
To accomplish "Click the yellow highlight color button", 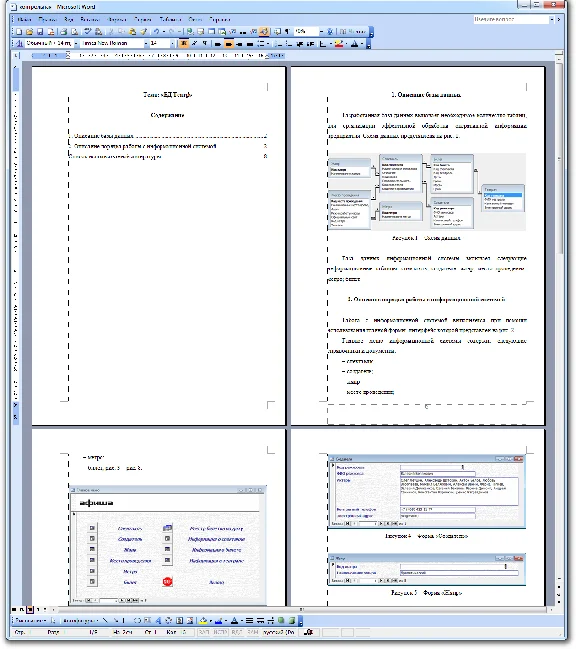I will pyautogui.click(x=338, y=43).
